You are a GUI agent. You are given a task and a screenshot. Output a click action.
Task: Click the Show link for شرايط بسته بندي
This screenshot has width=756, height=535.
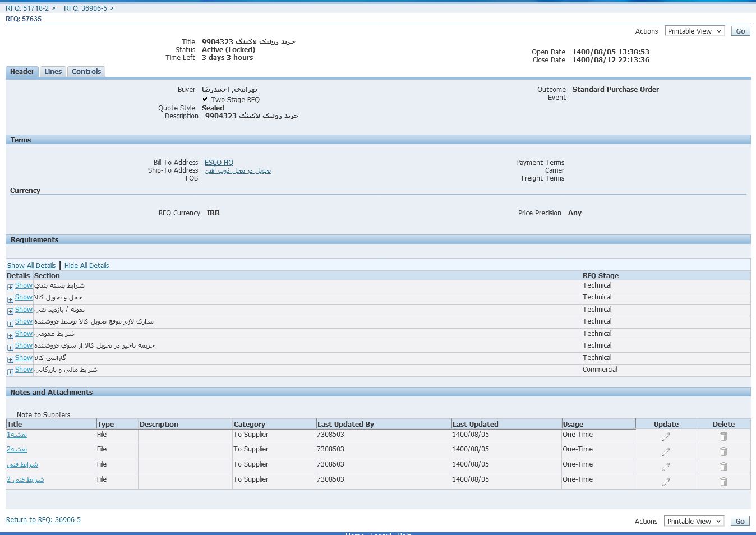tap(24, 285)
